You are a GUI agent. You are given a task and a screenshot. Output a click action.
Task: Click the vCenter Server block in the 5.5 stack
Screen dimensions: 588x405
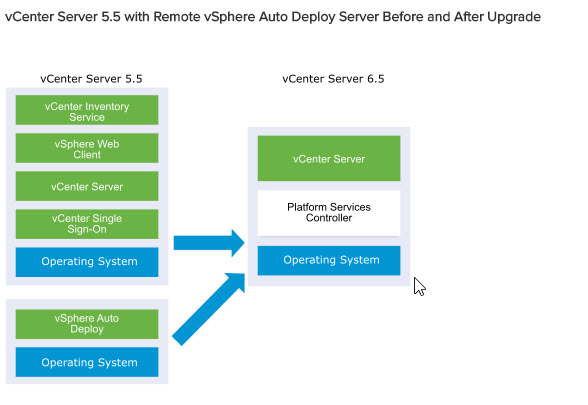pos(87,186)
